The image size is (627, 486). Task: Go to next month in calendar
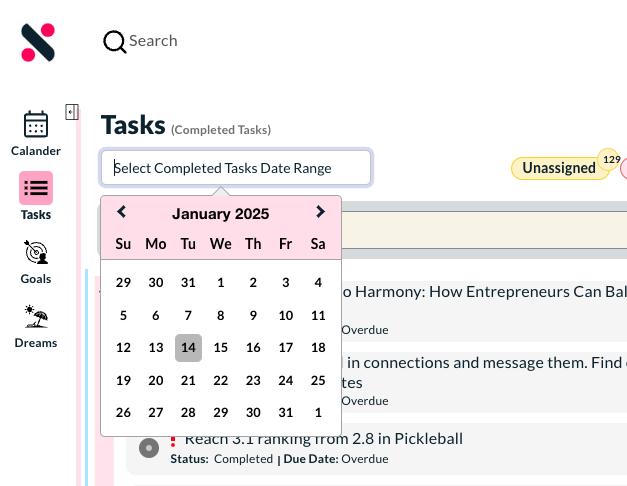click(320, 212)
